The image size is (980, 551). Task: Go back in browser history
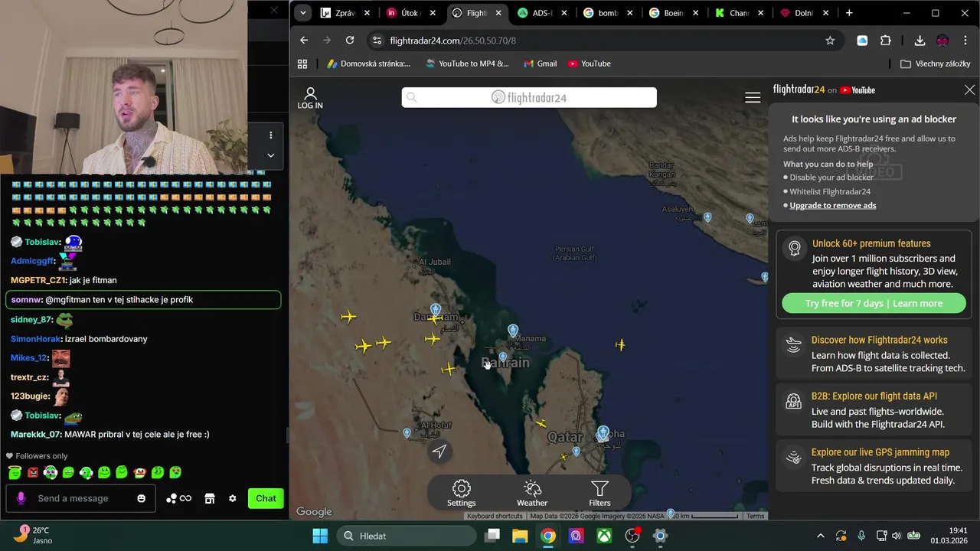click(304, 41)
